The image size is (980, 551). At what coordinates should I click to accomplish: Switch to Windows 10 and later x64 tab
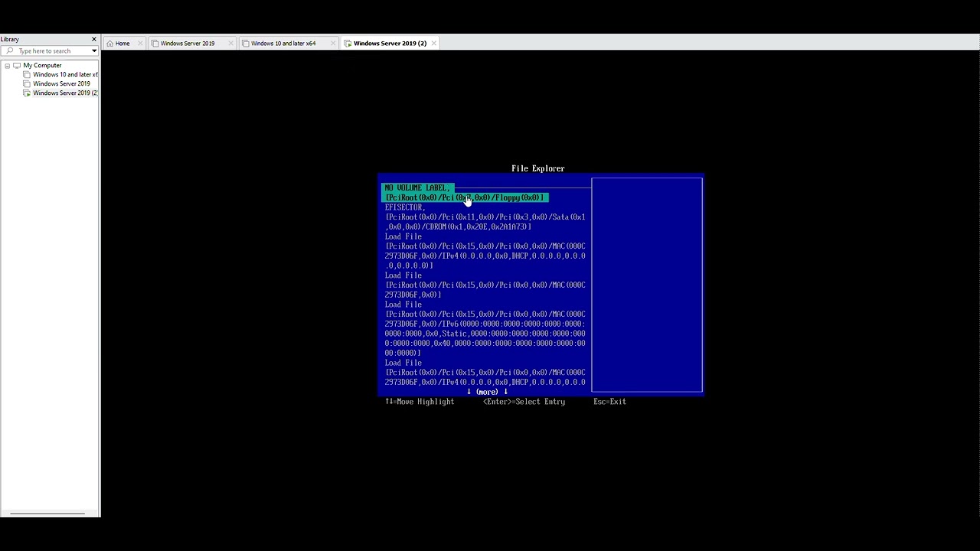point(283,44)
